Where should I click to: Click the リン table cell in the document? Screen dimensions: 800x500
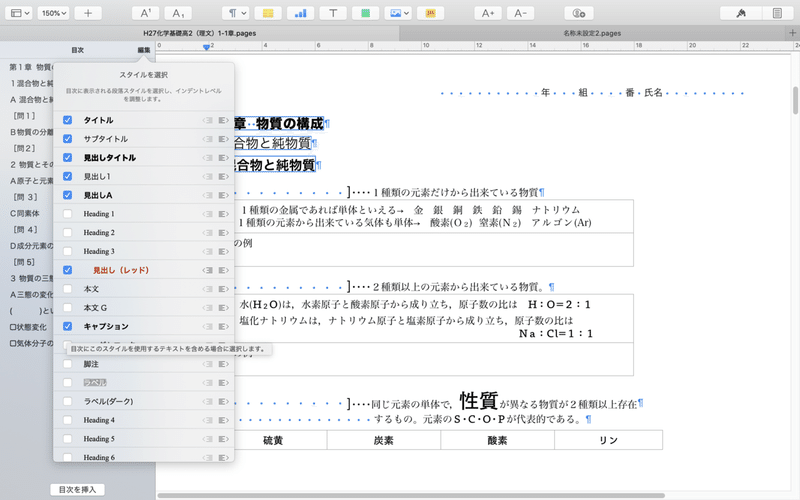coord(608,440)
